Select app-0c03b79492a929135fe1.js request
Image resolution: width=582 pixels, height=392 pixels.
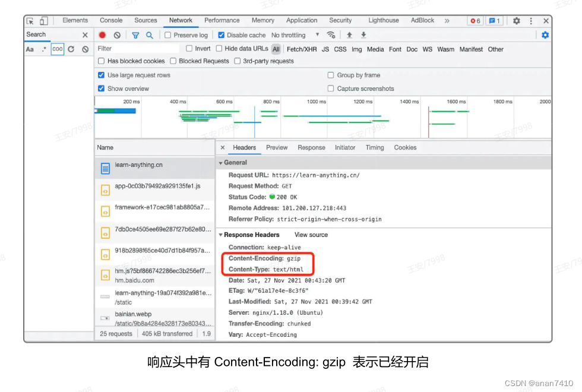tap(154, 189)
